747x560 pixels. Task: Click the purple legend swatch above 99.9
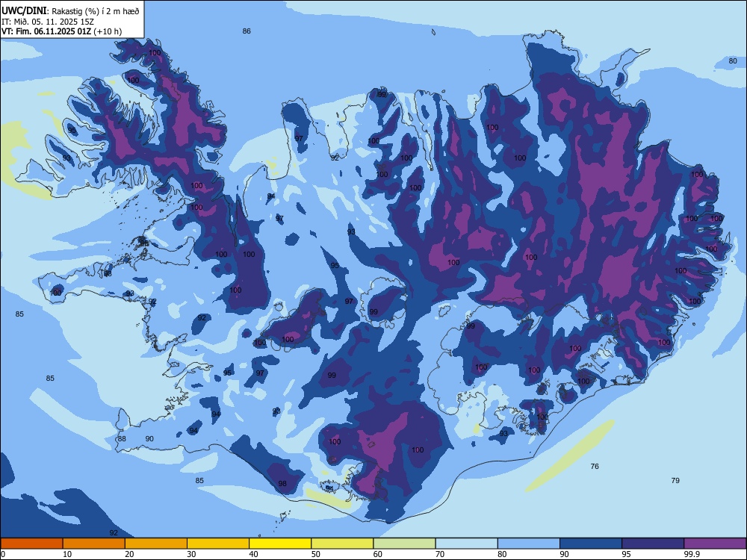point(715,544)
